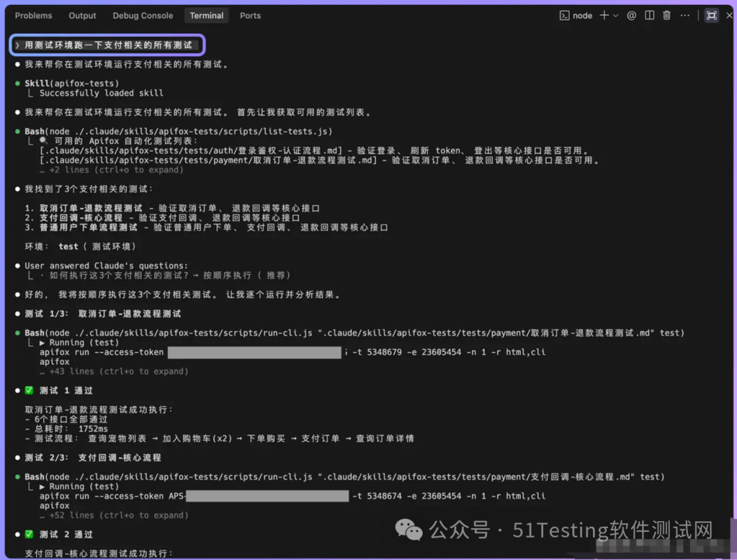Click '6个接口全部通过' line
This screenshot has width=737, height=560.
pyautogui.click(x=66, y=419)
